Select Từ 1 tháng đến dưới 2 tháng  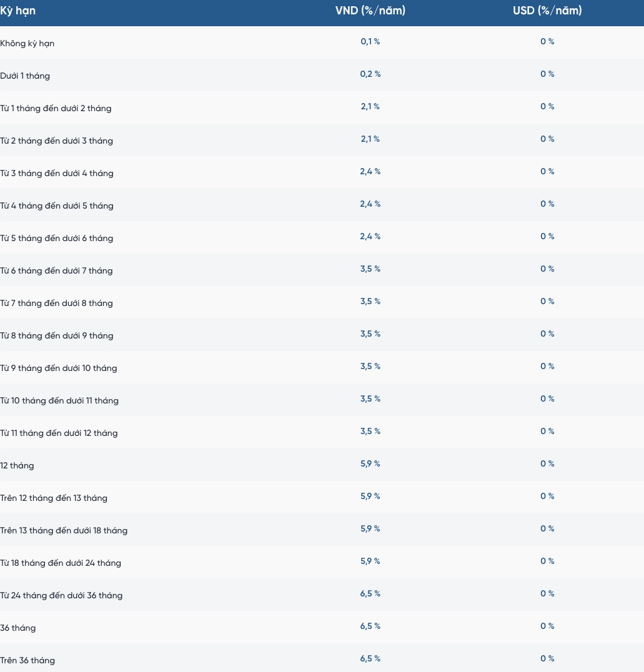pyautogui.click(x=56, y=109)
